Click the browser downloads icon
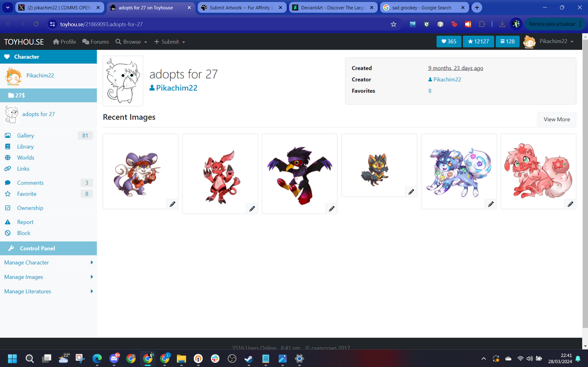 click(502, 24)
